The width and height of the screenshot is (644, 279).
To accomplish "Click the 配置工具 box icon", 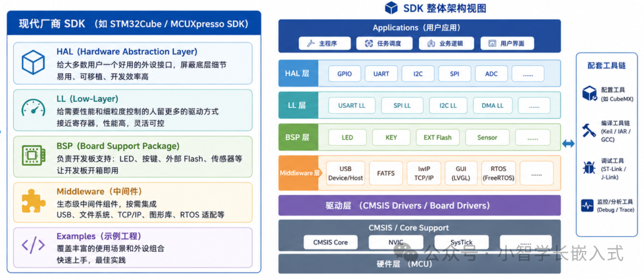I will (589, 93).
